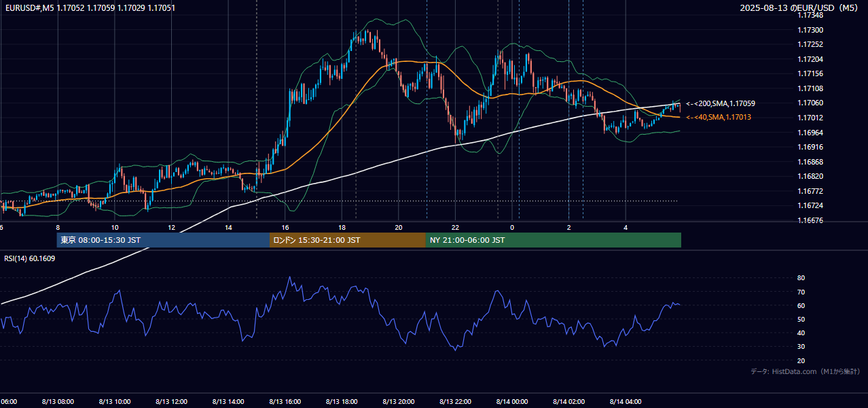Click hour tick 22 under the price chart
This screenshot has width=868, height=408.
pos(455,228)
